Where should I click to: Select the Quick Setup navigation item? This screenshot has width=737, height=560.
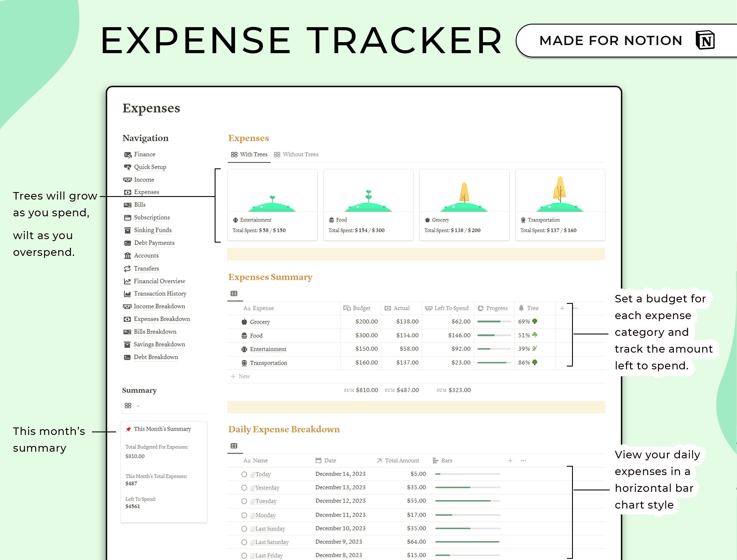(150, 167)
